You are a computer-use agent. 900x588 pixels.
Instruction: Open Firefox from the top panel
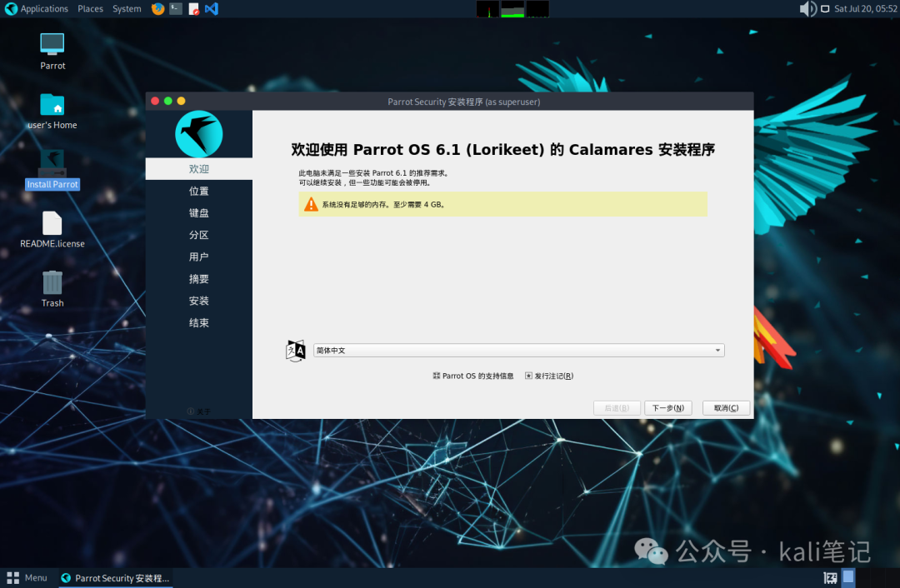tap(157, 8)
